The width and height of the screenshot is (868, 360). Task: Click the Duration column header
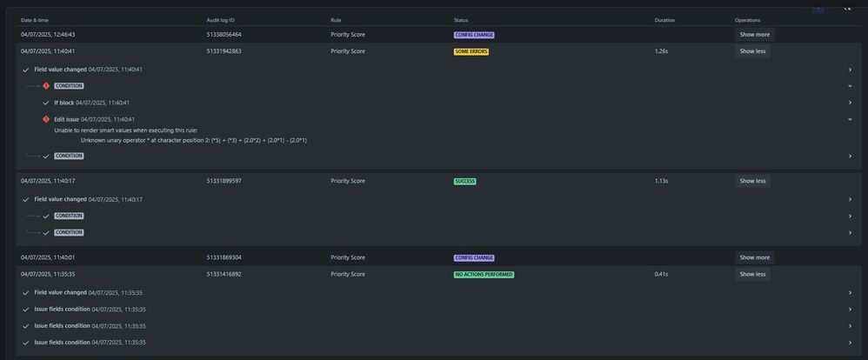[664, 21]
